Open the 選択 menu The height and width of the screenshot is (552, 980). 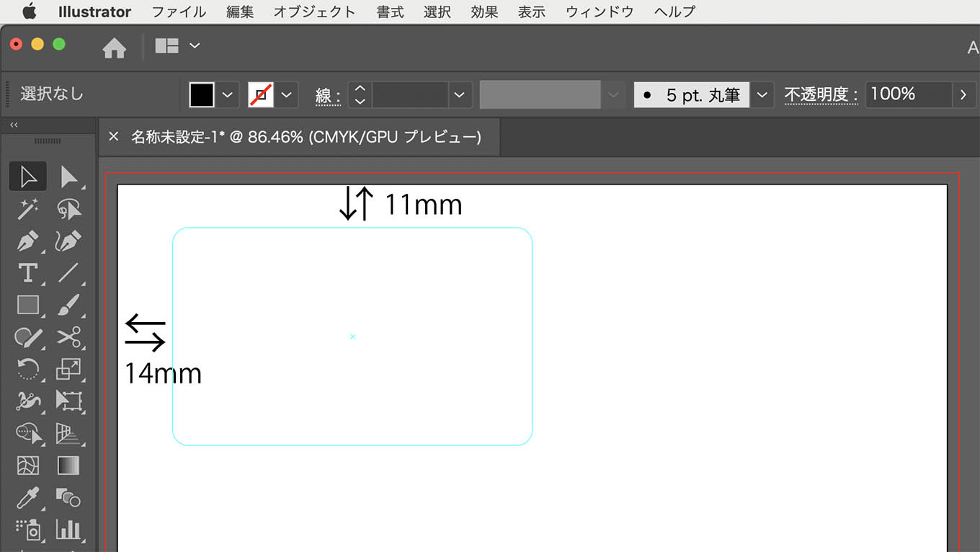[x=437, y=12]
